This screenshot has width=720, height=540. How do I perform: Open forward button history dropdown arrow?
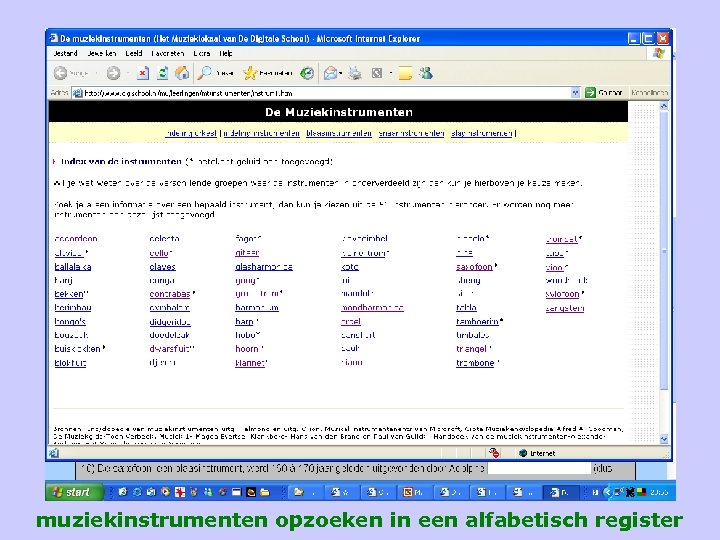click(127, 73)
